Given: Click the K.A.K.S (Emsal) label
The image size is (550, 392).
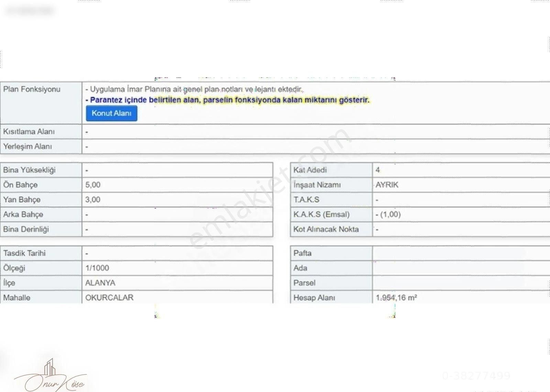Looking at the screenshot, I should [x=321, y=215].
